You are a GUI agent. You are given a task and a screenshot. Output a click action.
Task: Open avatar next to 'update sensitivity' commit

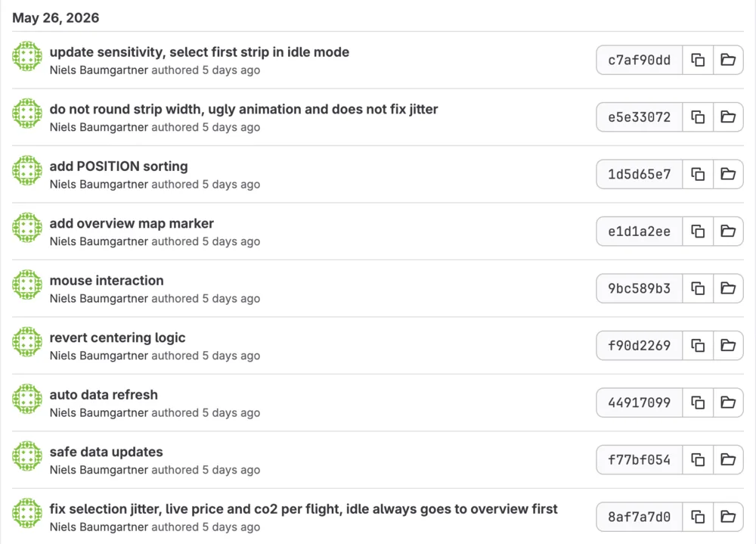coord(27,56)
